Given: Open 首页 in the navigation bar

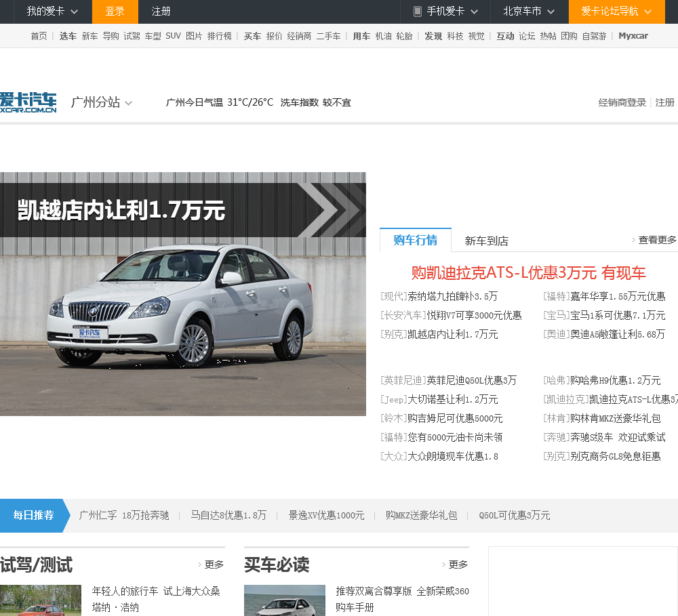Looking at the screenshot, I should (x=39, y=36).
